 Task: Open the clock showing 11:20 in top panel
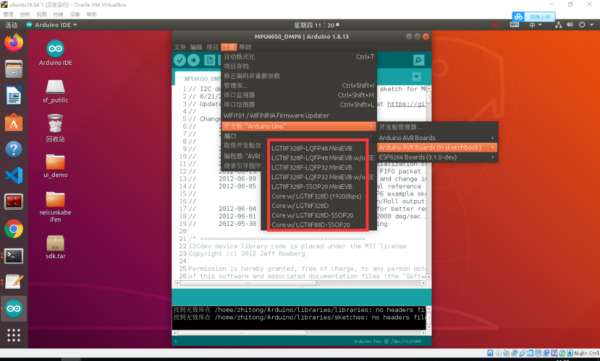point(316,25)
